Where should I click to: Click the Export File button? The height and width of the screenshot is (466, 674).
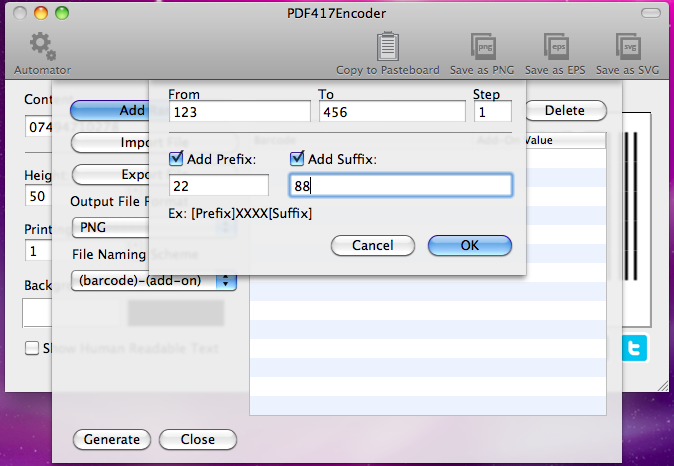tap(110, 174)
